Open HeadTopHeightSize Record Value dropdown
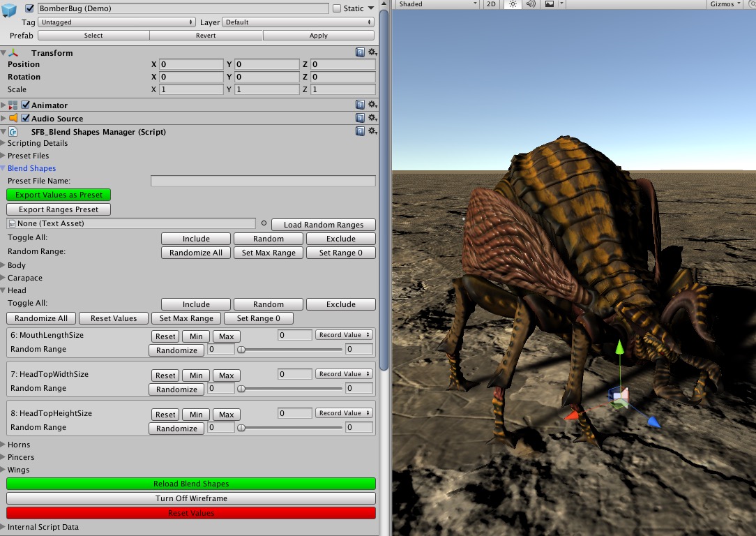Screen dimensions: 756x536 tap(344, 413)
